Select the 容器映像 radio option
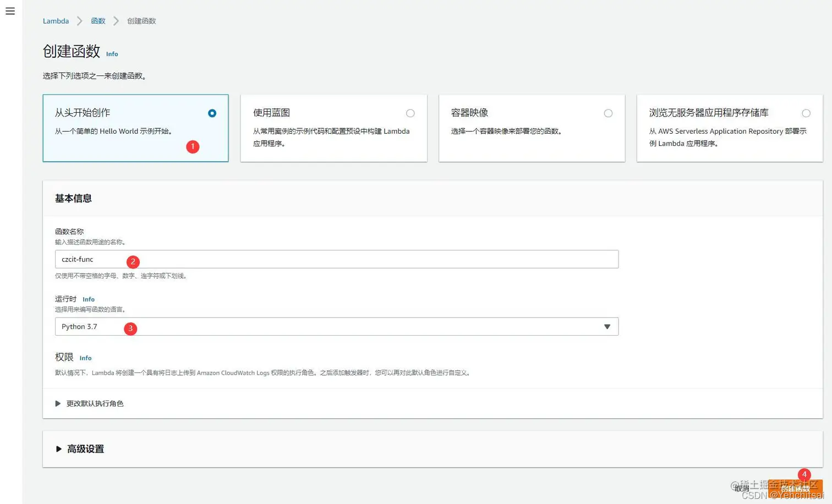The width and height of the screenshot is (832, 504). [x=608, y=113]
